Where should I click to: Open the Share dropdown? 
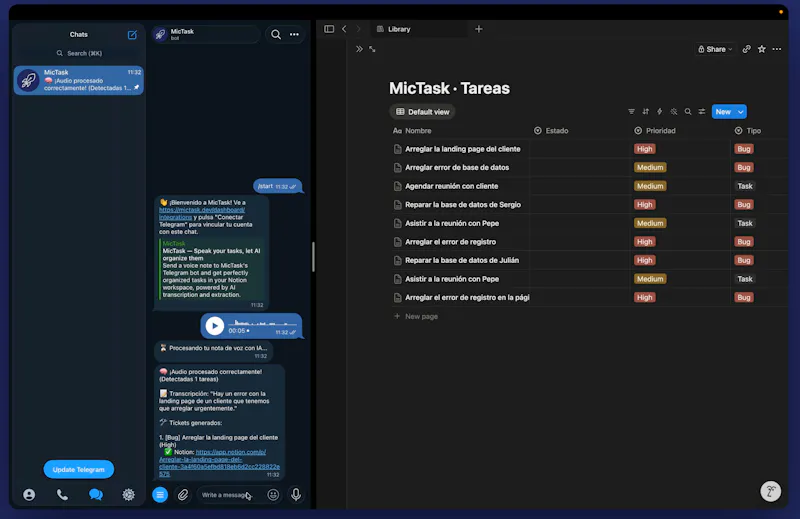(x=715, y=49)
